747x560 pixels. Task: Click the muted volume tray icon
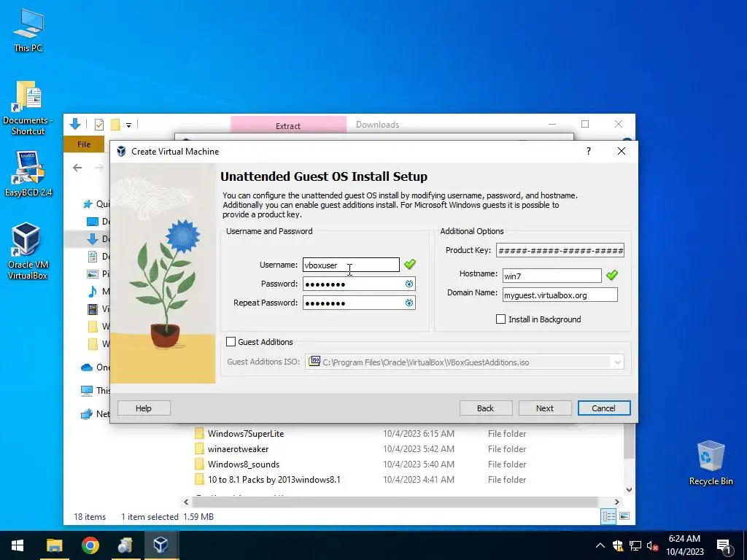click(652, 545)
